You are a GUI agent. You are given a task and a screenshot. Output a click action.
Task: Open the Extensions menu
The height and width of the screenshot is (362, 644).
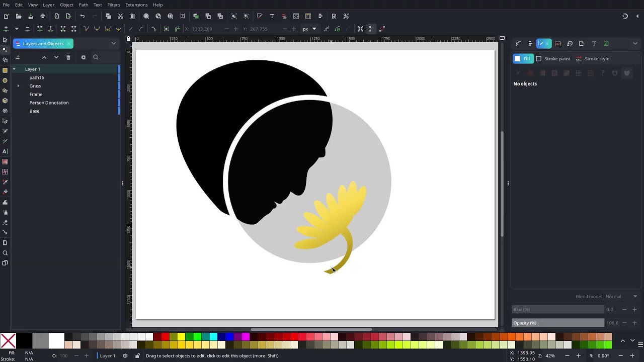[x=136, y=5]
